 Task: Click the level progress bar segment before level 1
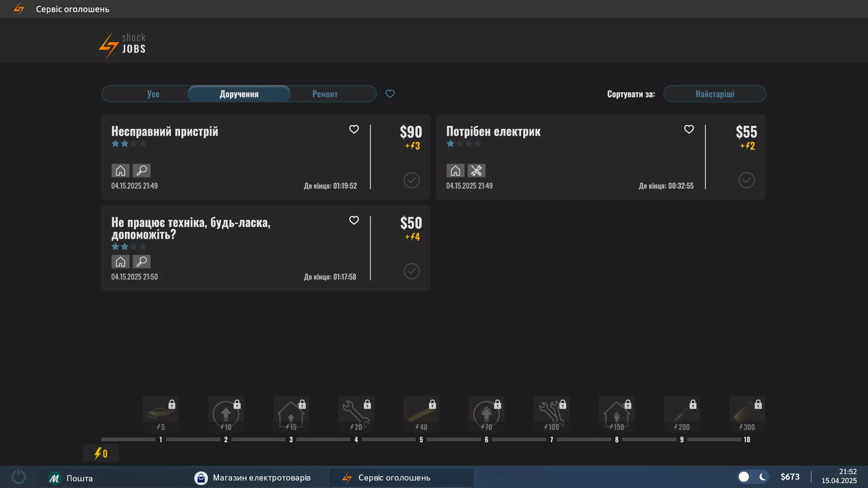coord(128,439)
